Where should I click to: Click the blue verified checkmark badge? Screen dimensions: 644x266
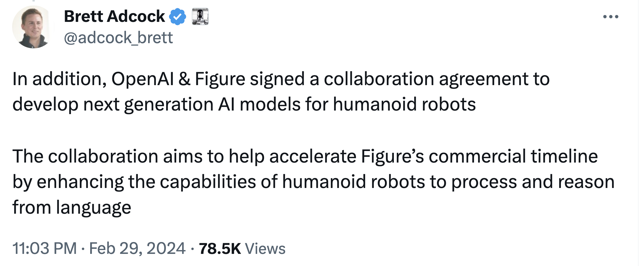[177, 17]
